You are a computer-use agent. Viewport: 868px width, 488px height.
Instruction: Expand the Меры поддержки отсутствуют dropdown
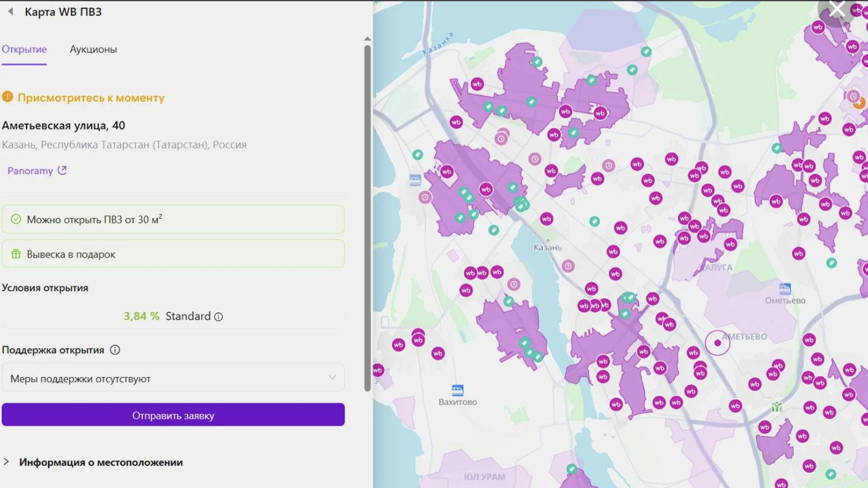(173, 378)
